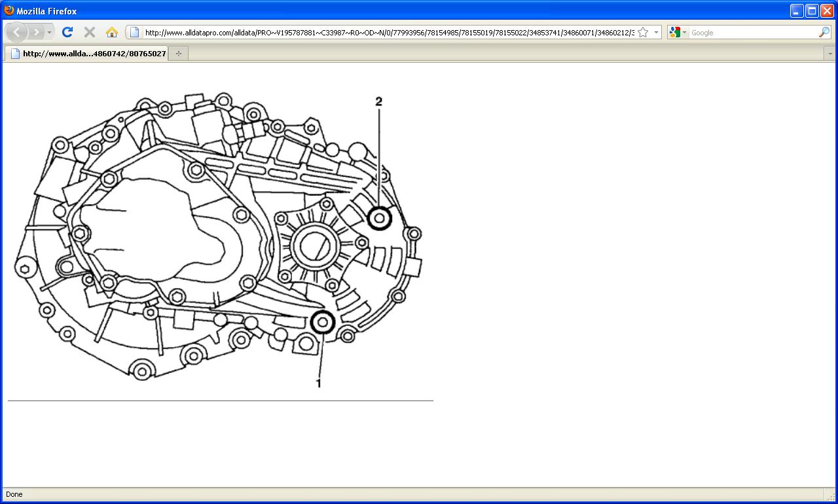This screenshot has width=838, height=504.
Task: Click plug callout circle labeled 1
Action: coord(323,322)
